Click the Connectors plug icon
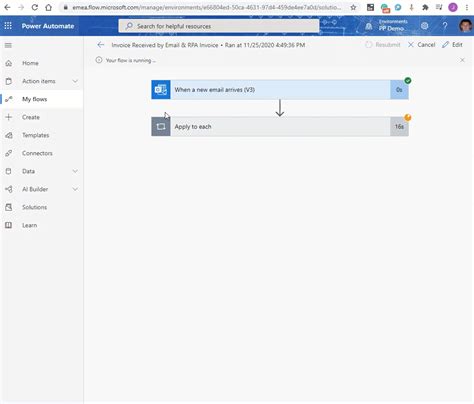This screenshot has height=404, width=474. click(9, 153)
